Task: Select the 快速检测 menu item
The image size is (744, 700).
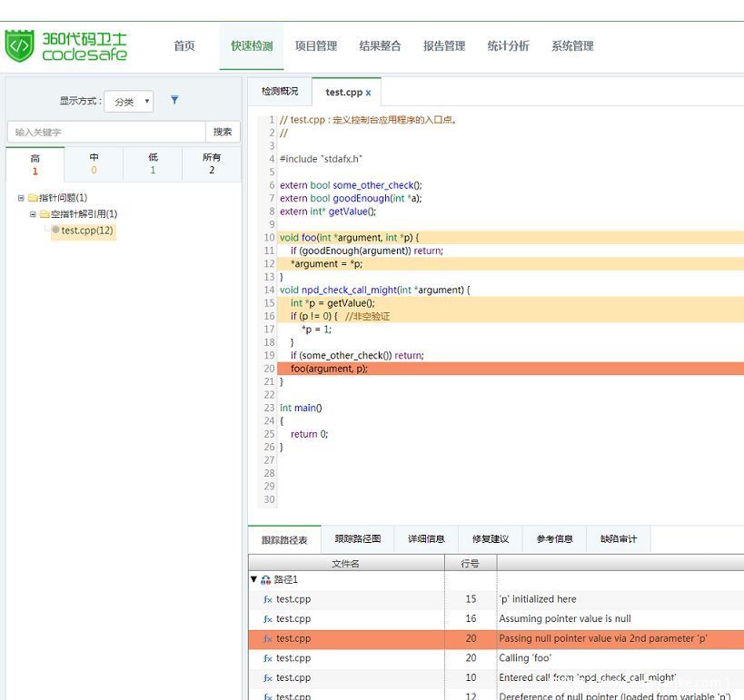Action: pos(252,46)
